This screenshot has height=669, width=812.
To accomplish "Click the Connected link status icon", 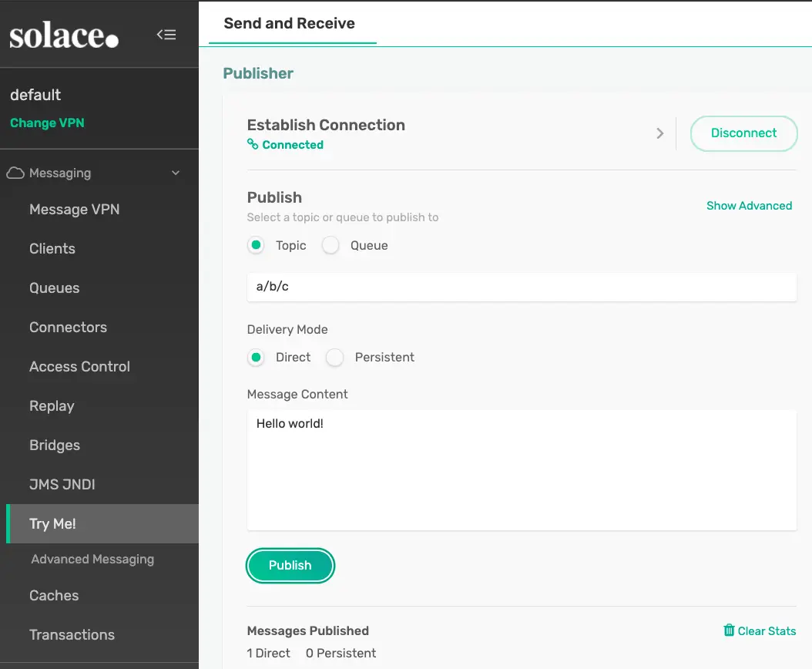I will [x=252, y=145].
